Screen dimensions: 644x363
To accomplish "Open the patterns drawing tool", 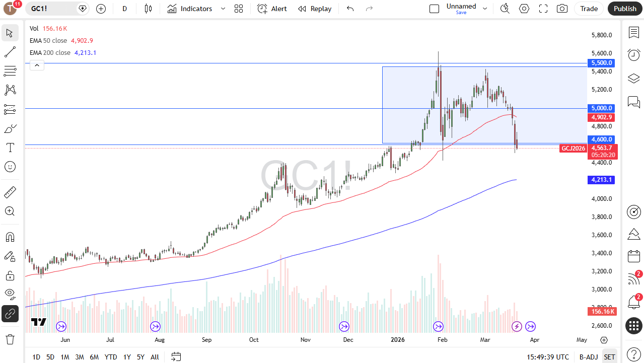I will 10,90.
